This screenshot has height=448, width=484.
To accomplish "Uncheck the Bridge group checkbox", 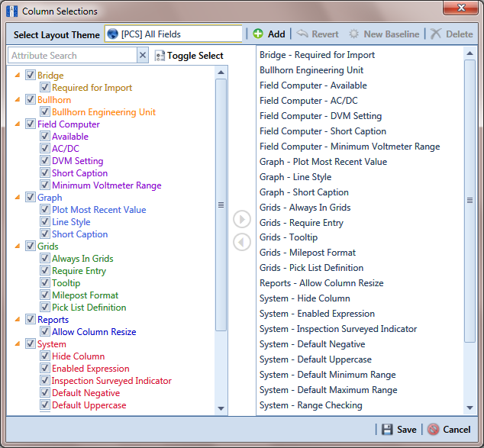I will pos(31,75).
